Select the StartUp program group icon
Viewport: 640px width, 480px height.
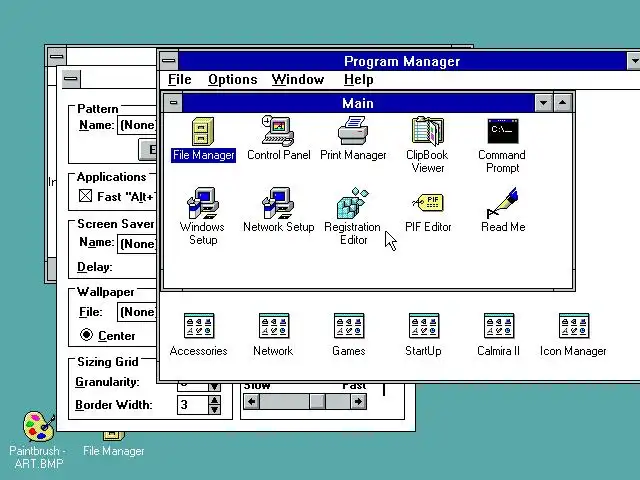click(424, 335)
